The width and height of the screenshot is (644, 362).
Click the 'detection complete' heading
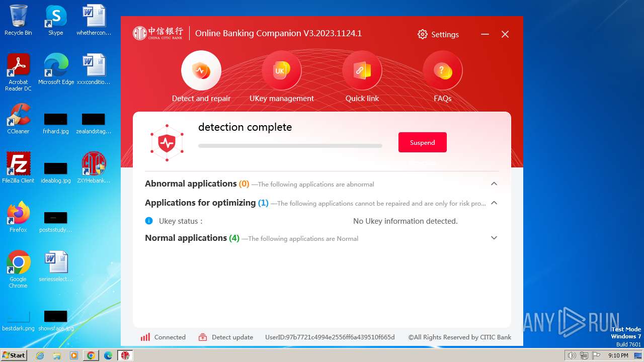point(245,127)
